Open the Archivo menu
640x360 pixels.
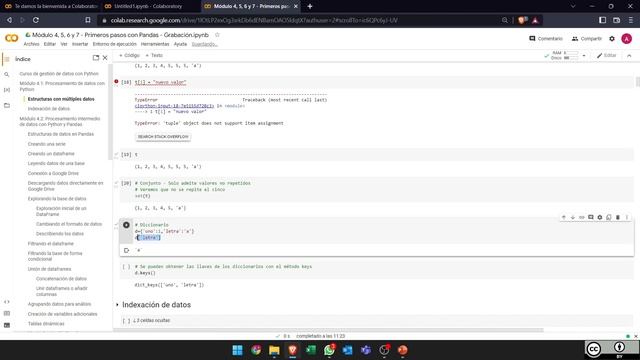click(31, 44)
